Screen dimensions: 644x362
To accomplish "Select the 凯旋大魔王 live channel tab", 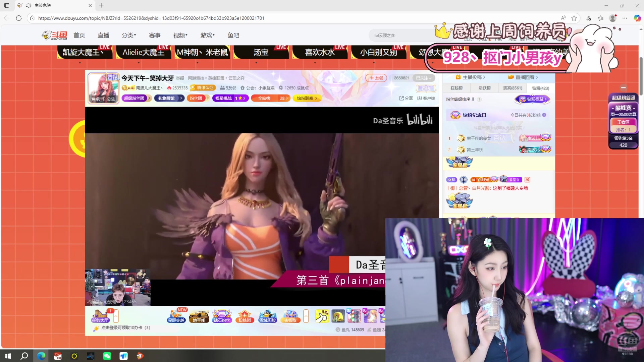I will pos(85,52).
